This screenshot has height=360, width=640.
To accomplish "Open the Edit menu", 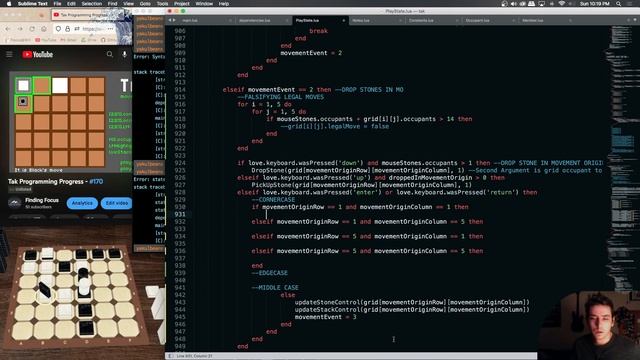I will pyautogui.click(x=71, y=4).
